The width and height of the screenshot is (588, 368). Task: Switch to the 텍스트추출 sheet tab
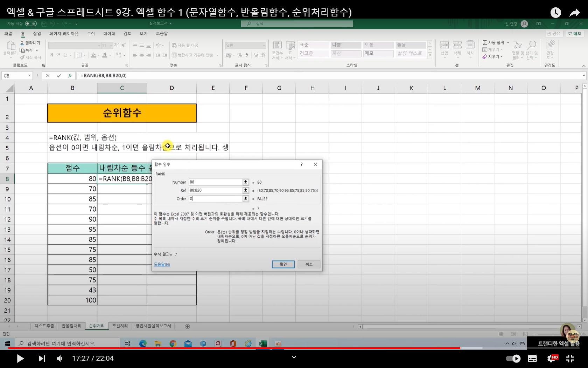(44, 326)
